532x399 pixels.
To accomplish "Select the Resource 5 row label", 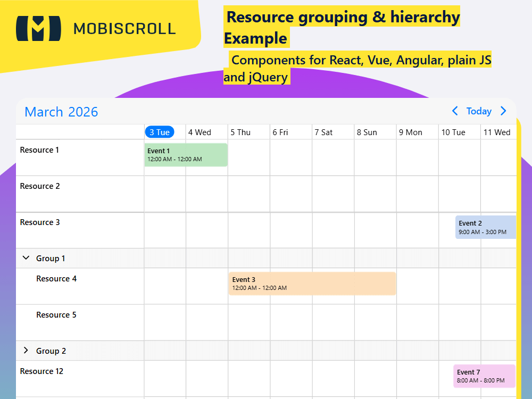I will coord(56,315).
